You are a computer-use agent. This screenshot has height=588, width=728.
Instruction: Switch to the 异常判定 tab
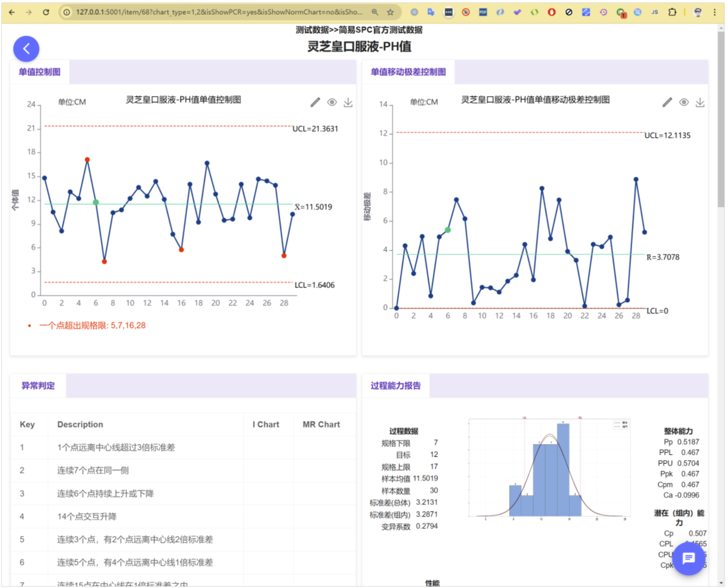38,385
